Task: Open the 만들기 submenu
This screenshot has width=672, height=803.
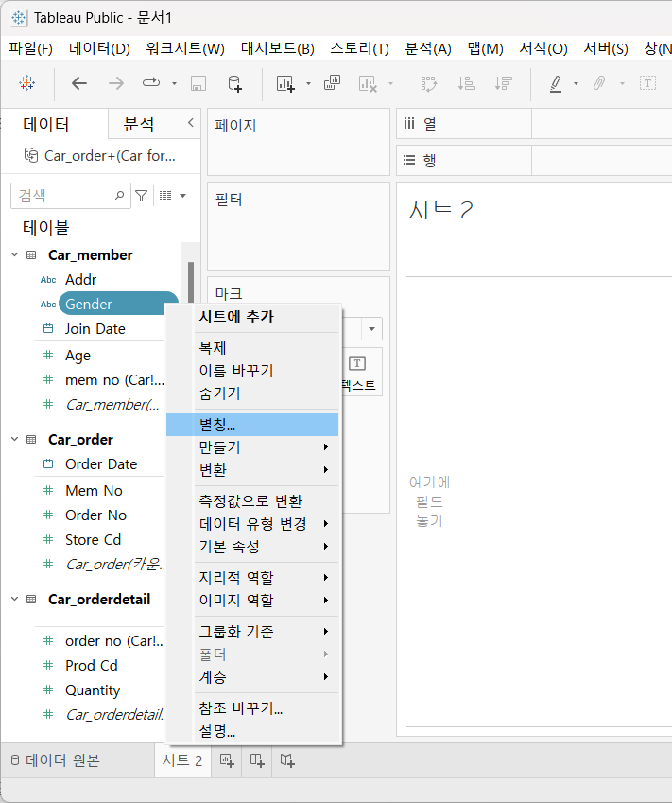Action: [x=253, y=447]
